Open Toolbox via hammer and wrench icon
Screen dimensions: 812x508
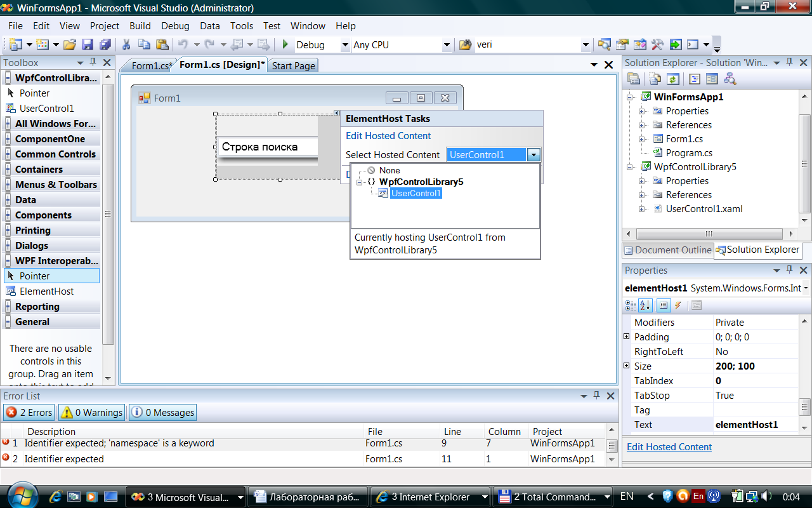point(657,44)
